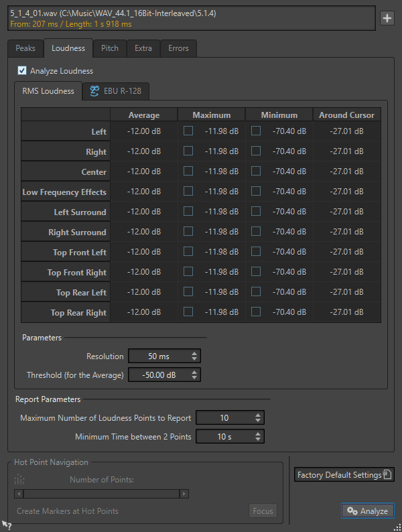Click the Maximum Number of Loudness Points field
The width and height of the screenshot is (402, 532).
point(224,418)
